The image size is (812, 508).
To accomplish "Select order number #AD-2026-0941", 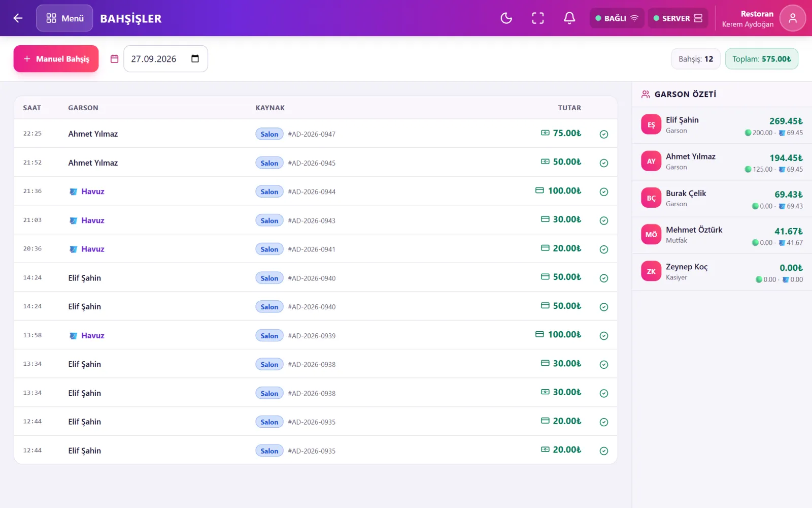I will click(312, 249).
